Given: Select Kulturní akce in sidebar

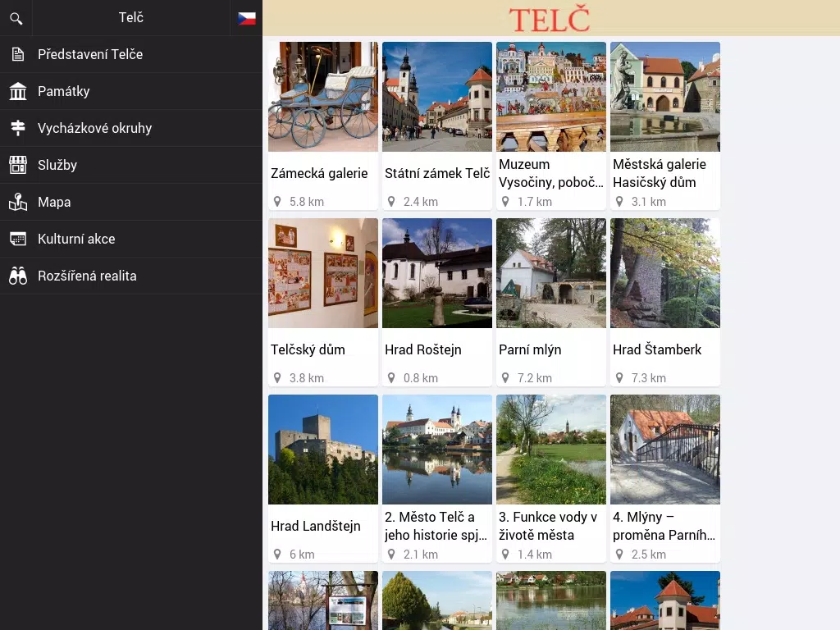Looking at the screenshot, I should click(x=131, y=239).
